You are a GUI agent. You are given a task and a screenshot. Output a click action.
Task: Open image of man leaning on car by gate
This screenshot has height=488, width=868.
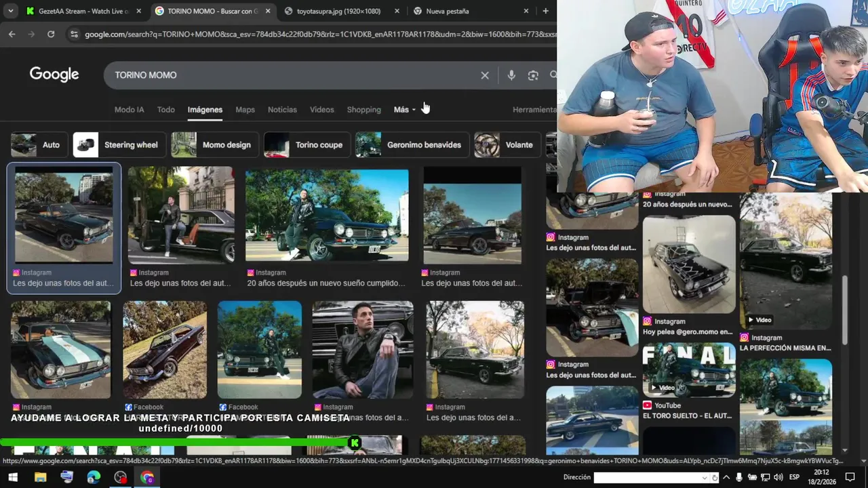pos(181,216)
